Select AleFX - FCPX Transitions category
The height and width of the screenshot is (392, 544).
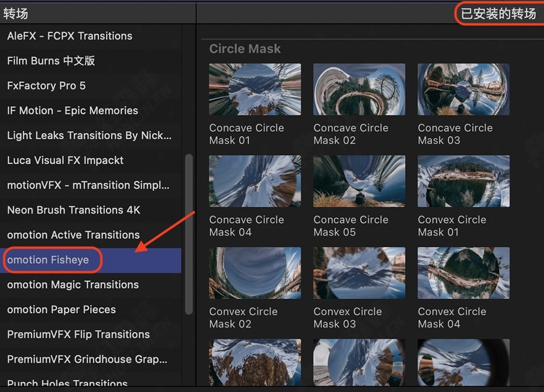tap(70, 36)
